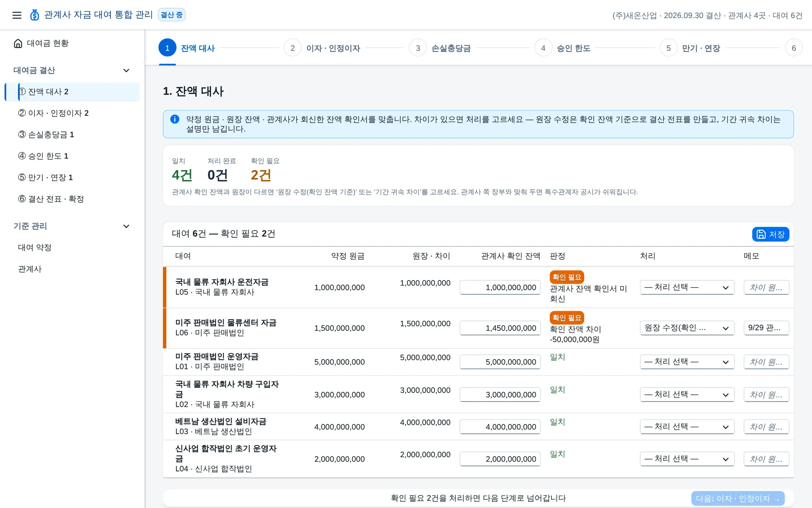Click the 확인 필요 2건 summary count
The width and height of the screenshot is (812, 508).
pos(261,175)
